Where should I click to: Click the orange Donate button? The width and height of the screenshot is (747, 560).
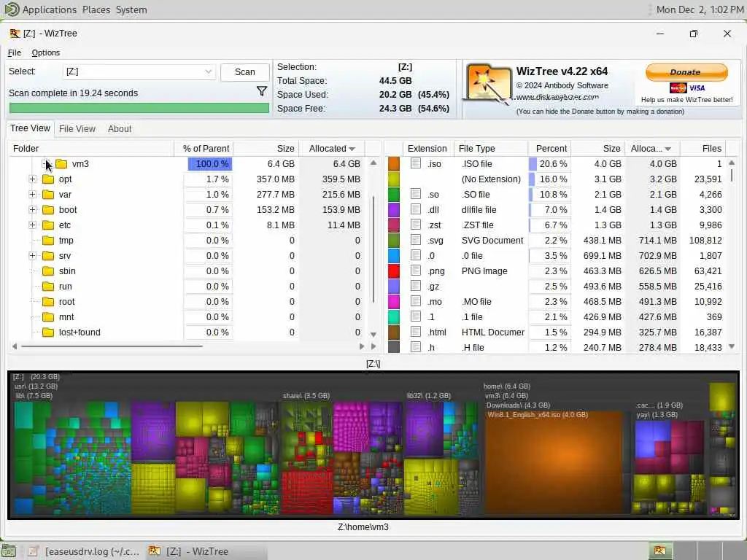click(x=686, y=72)
